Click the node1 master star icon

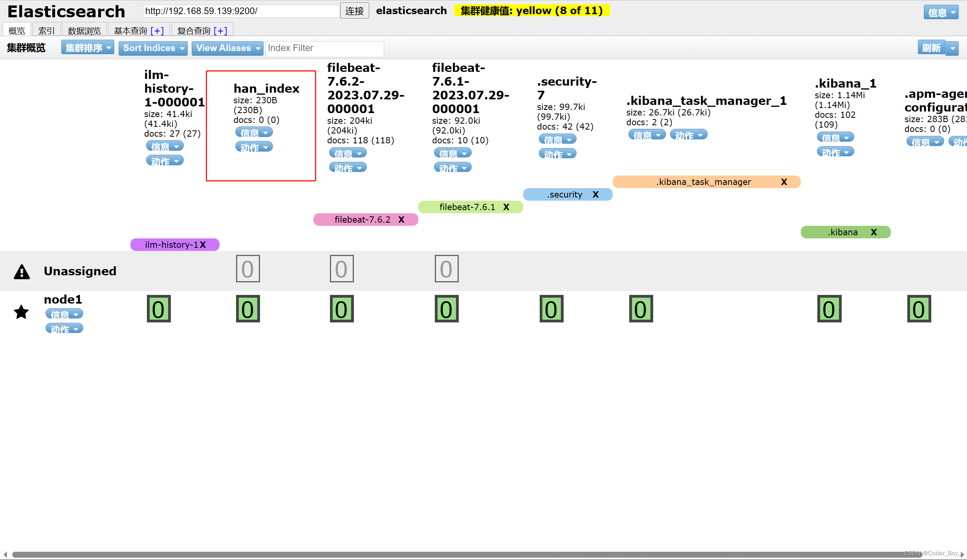coord(21,312)
